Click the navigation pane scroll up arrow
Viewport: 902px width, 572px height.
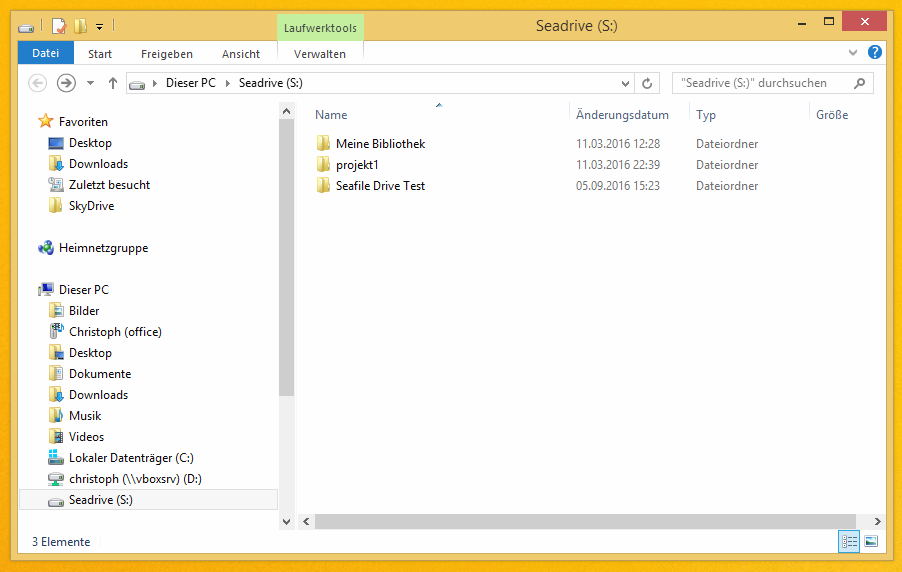click(286, 111)
